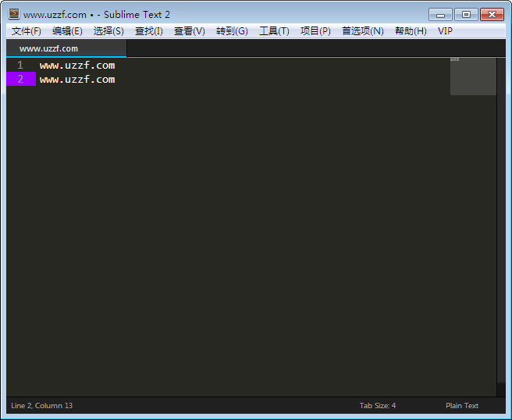Select the www.uzzf.com file tab

point(66,48)
